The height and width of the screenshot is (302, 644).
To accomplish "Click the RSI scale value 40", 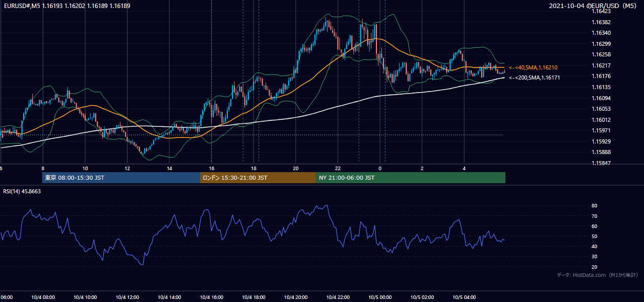I will pyautogui.click(x=595, y=247).
